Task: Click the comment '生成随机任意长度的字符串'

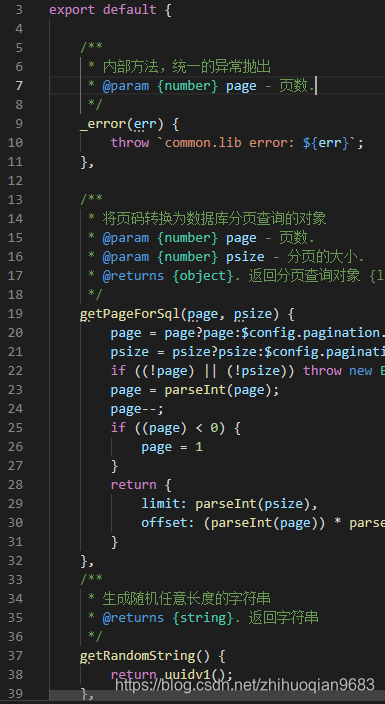Action: tap(186, 598)
